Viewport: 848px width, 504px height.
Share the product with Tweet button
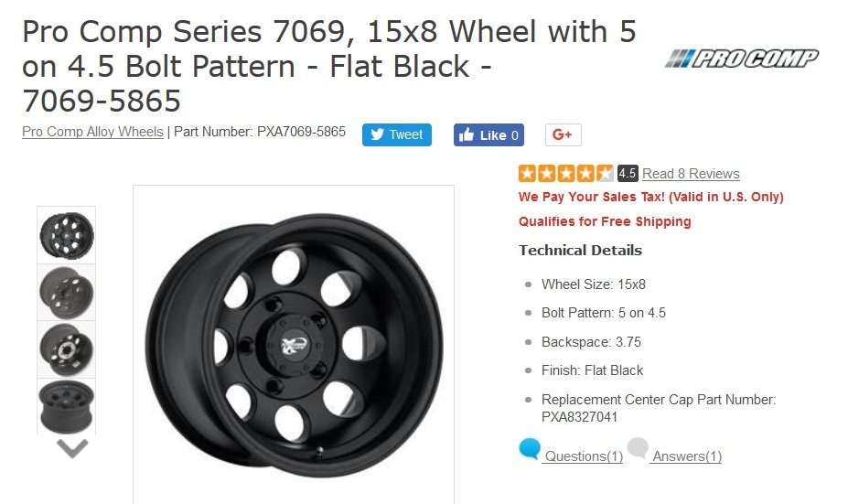397,134
